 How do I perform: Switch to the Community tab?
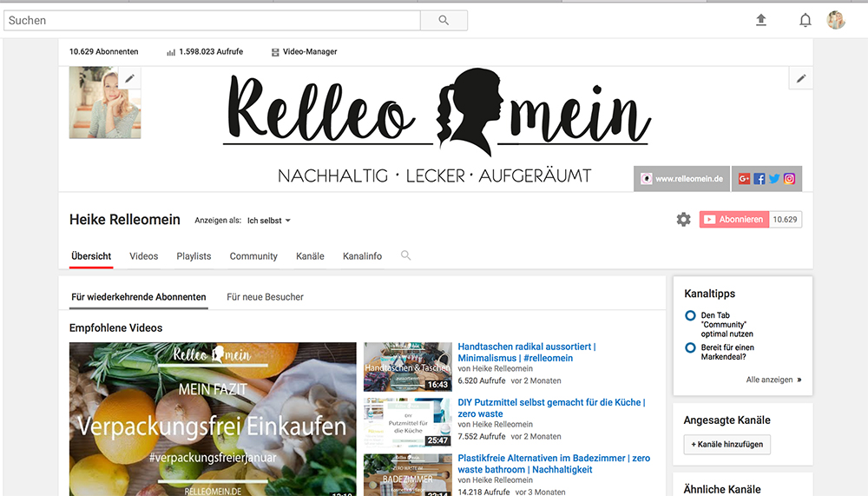(x=253, y=256)
